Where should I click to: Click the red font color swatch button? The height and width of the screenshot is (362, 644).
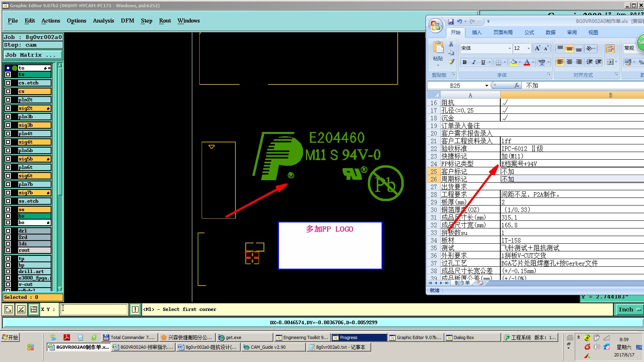click(x=527, y=62)
